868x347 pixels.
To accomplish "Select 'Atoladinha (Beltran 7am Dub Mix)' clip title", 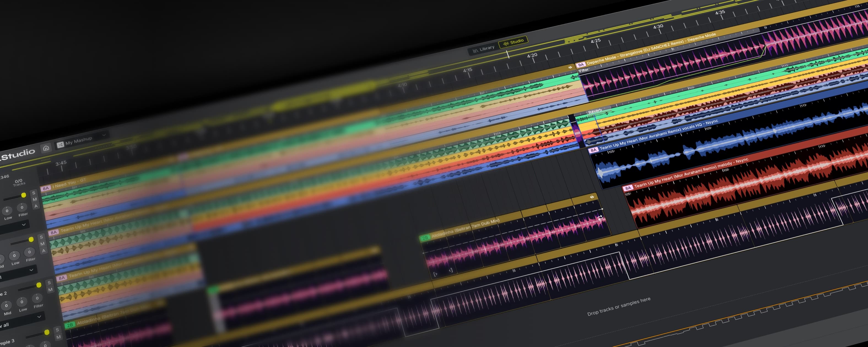I will coord(465,228).
